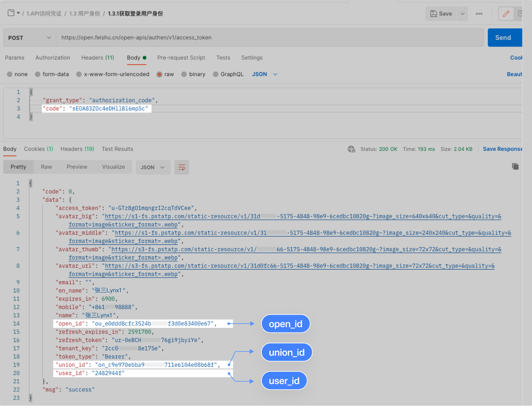This screenshot has width=532, height=411.
Task: Expand the request body JSON format dropdown
Action: 265,74
